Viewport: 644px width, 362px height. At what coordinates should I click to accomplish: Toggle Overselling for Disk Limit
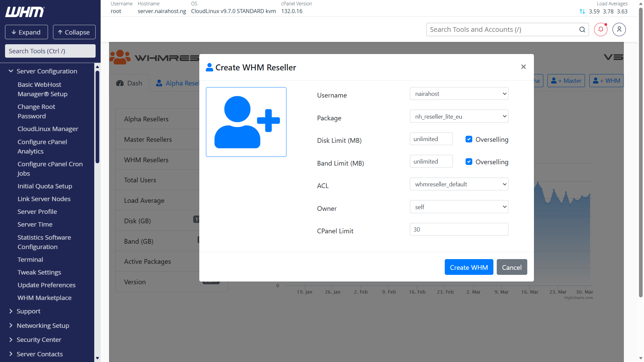(469, 139)
